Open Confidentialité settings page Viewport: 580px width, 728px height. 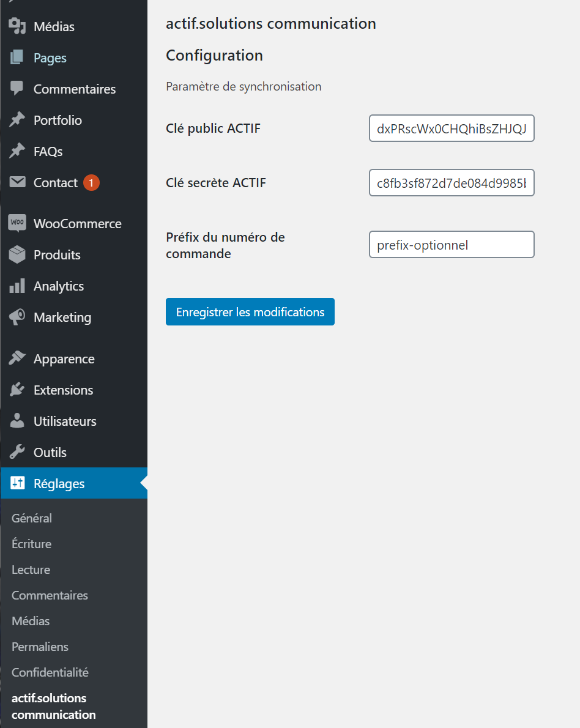point(50,672)
